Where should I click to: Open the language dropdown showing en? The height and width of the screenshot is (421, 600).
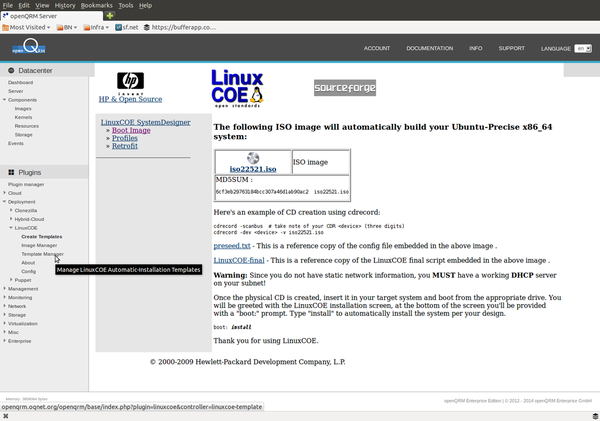[583, 49]
